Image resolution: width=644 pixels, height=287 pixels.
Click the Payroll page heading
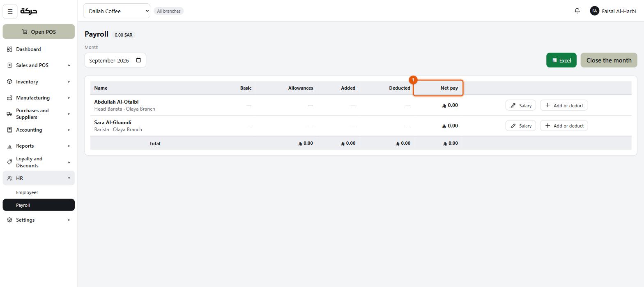97,34
